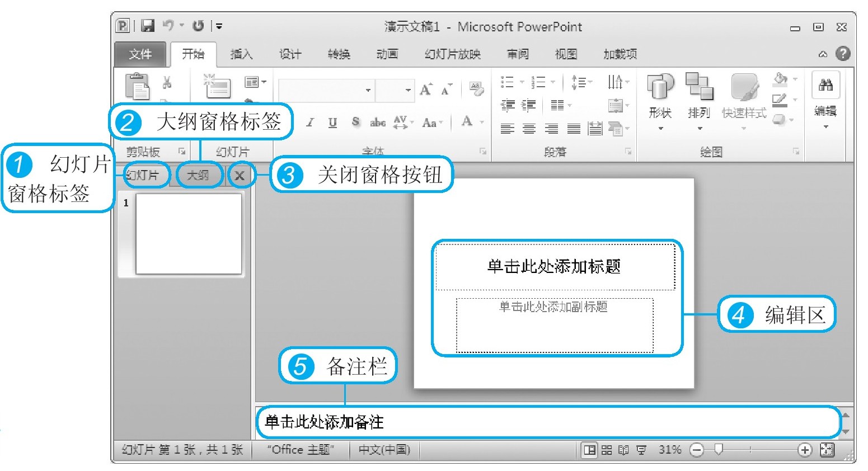This screenshot has width=868, height=471.
Task: Click the Redo icon in quick access toolbar
Action: 198,26
